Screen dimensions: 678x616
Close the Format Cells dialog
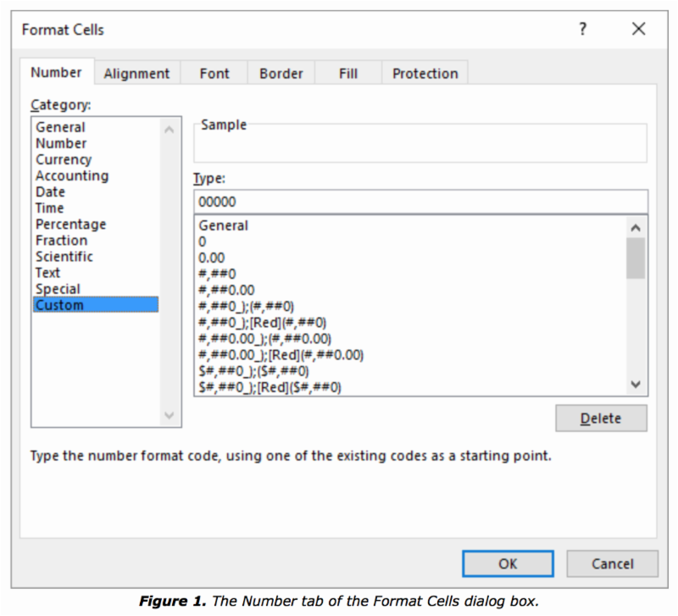[638, 30]
